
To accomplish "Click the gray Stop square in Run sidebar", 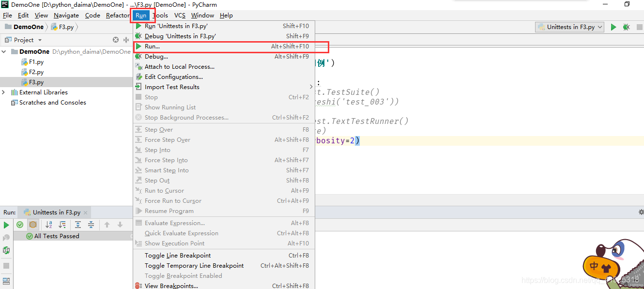I will coord(6,266).
